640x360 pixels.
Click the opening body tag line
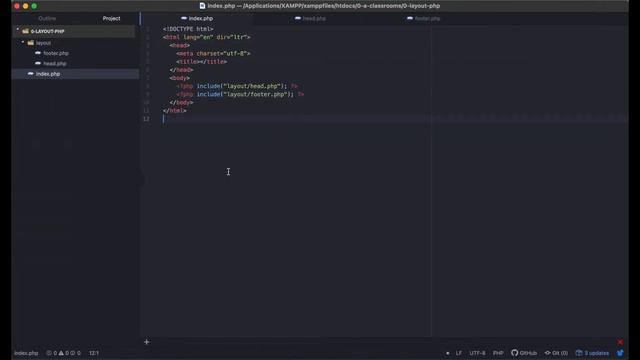tap(180, 78)
